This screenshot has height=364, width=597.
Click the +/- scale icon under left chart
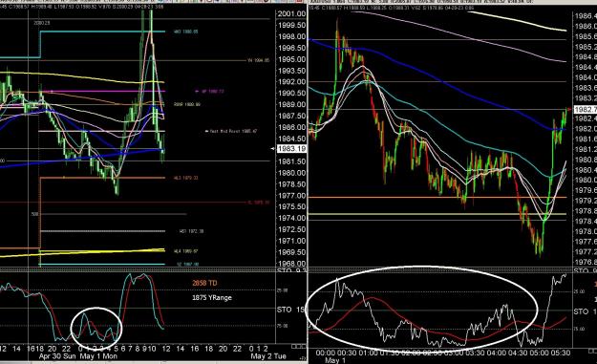point(303,358)
